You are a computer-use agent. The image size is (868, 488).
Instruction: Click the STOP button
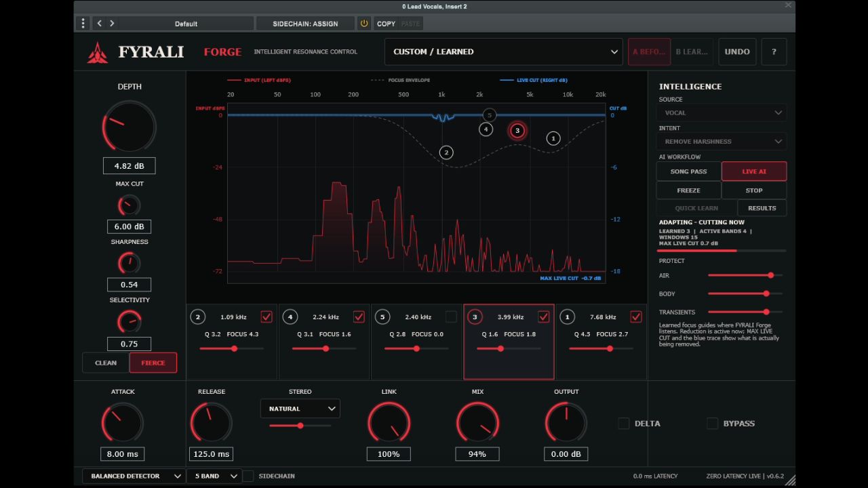754,190
